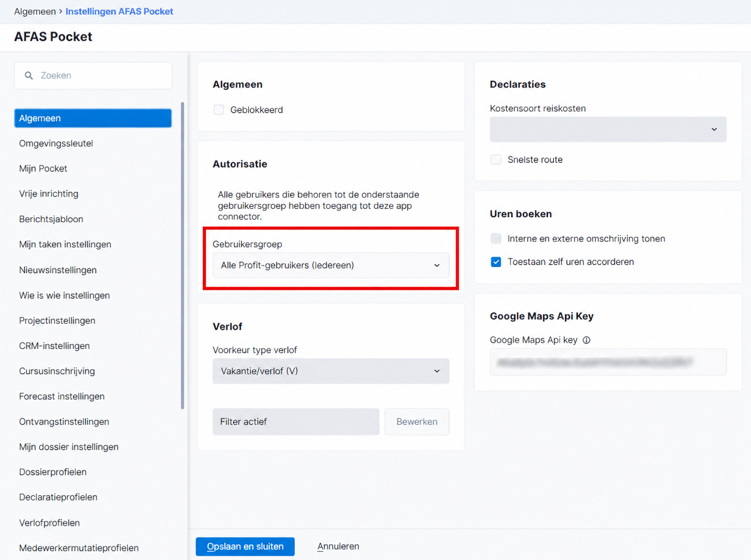This screenshot has width=751, height=560.
Task: Click the Algemeen breadcrumb link
Action: 35,11
